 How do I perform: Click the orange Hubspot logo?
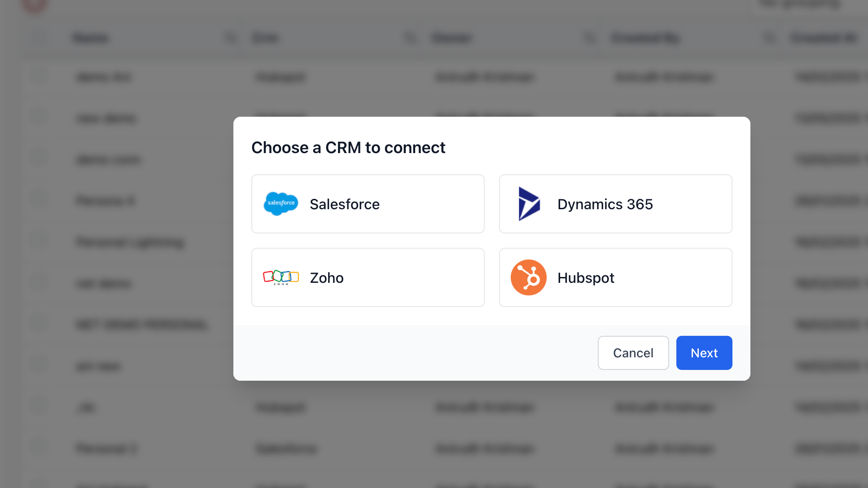click(x=529, y=277)
